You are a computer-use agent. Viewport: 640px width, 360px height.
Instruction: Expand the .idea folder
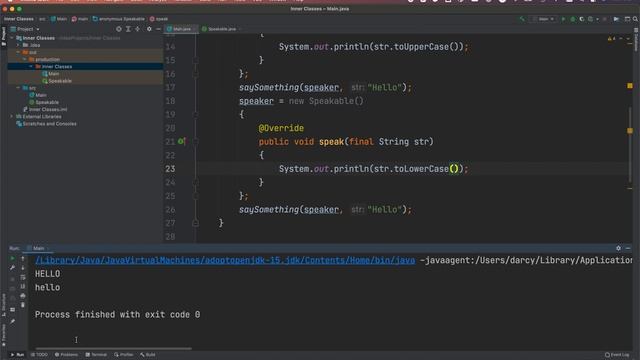tap(18, 45)
